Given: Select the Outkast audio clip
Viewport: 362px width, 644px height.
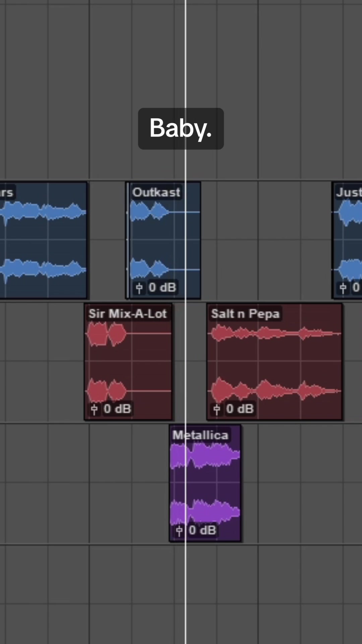Looking at the screenshot, I should [x=163, y=240].
